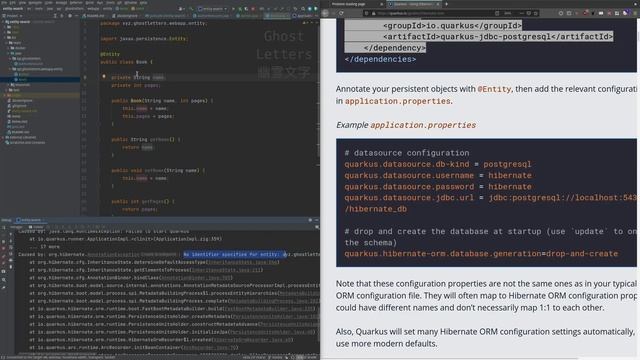Collapse the java folder node
640x360 pixels.
pyautogui.click(x=8, y=53)
